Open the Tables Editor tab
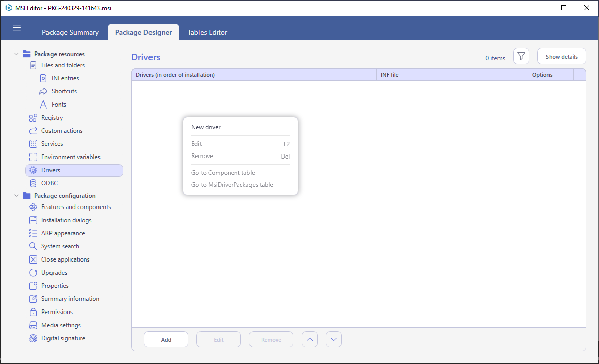599x364 pixels. [x=208, y=32]
